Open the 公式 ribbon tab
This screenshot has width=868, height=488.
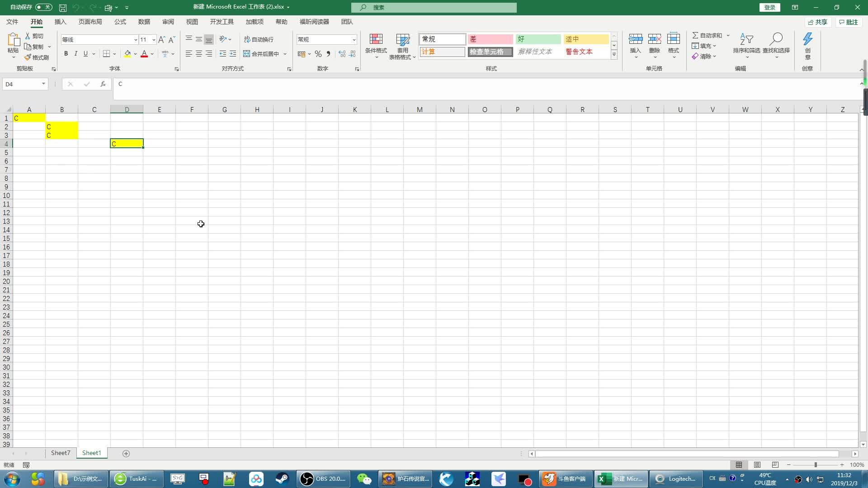point(120,22)
